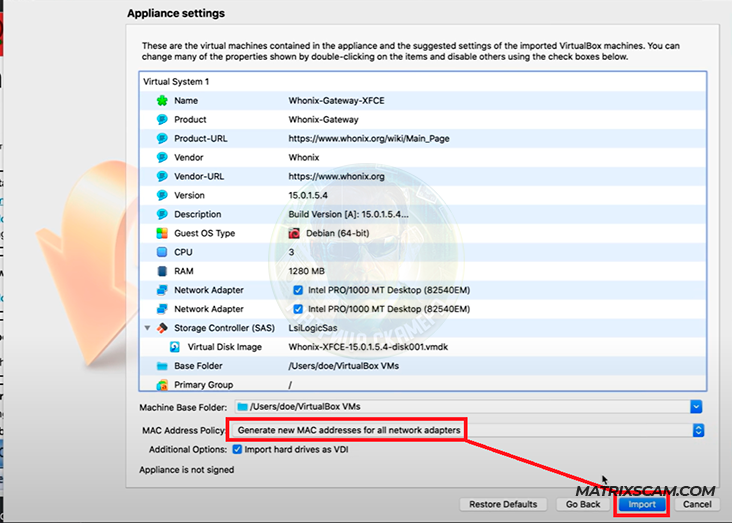
Task: Click the Product row speech-bubble icon
Action: (x=162, y=120)
